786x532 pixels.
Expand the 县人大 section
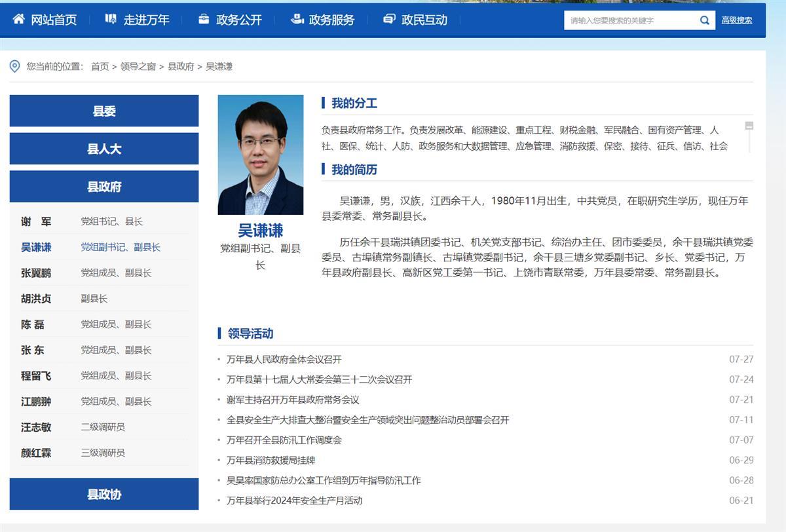[104, 149]
